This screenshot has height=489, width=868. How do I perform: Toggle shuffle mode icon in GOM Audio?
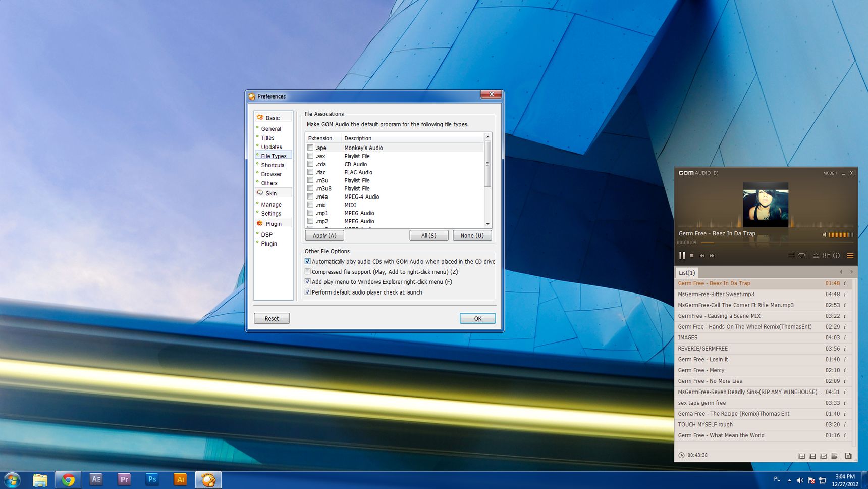(791, 256)
